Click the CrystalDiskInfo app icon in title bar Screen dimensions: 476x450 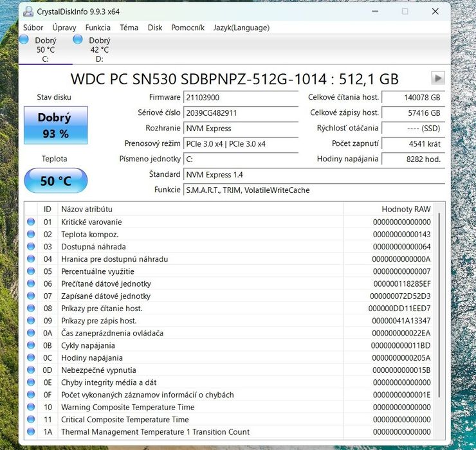pos(28,12)
